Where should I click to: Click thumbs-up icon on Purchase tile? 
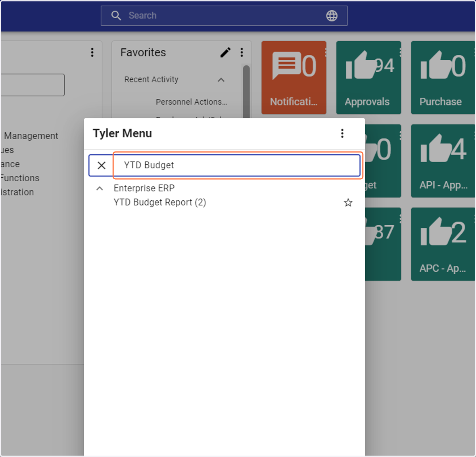tap(436, 65)
